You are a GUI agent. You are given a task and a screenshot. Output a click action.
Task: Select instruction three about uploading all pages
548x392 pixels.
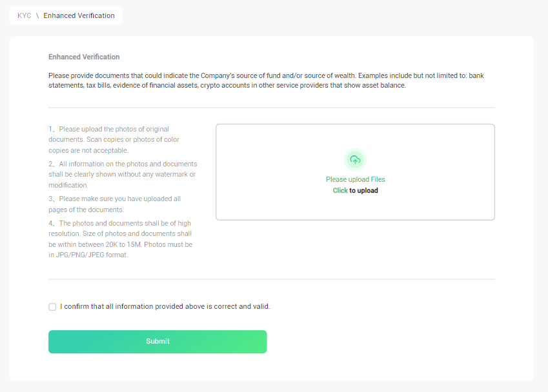(x=115, y=204)
